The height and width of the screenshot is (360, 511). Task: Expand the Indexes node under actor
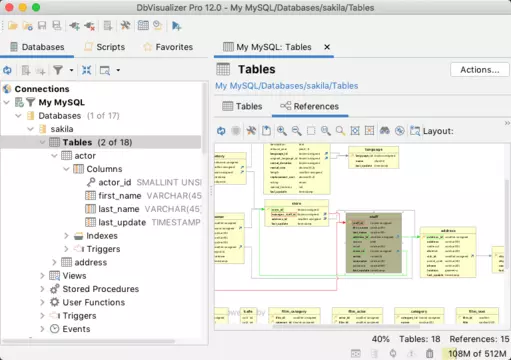point(66,236)
